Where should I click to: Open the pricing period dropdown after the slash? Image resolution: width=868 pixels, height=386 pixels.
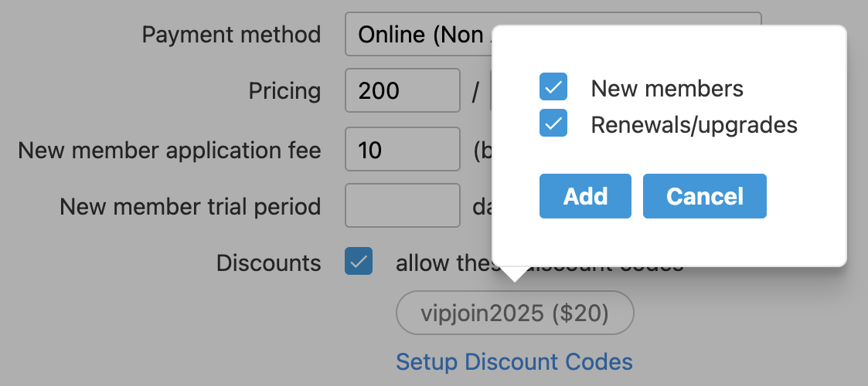click(492, 91)
